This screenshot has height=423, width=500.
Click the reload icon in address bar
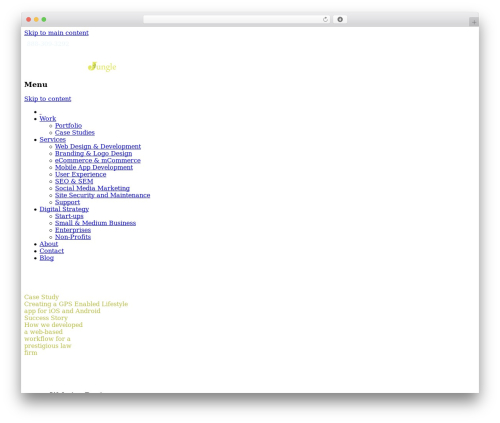coord(325,19)
